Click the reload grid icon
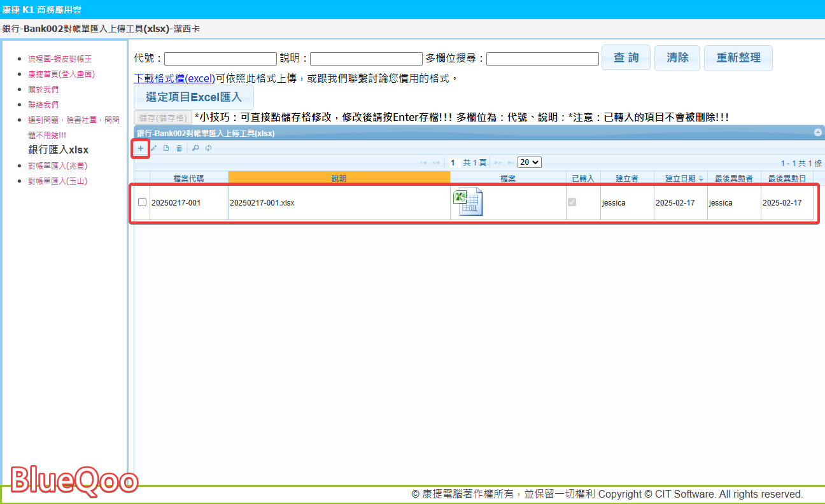The height and width of the screenshot is (504, 825). point(208,148)
